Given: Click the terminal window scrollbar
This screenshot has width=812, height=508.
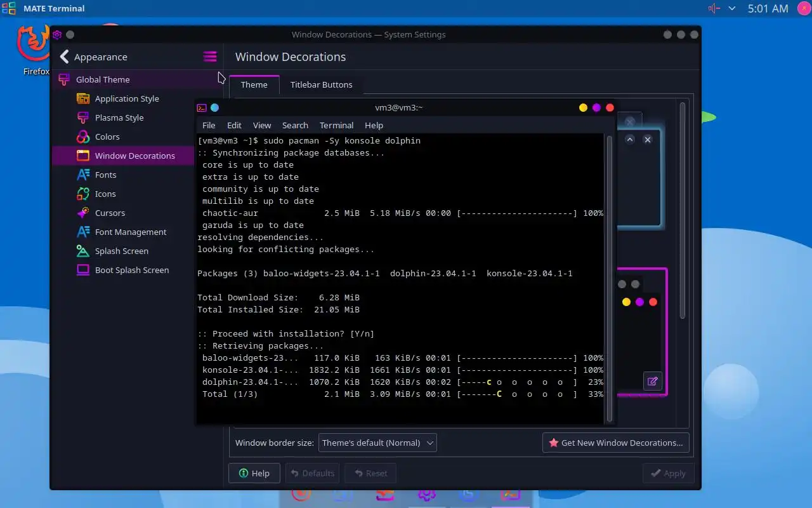Looking at the screenshot, I should tap(610, 277).
